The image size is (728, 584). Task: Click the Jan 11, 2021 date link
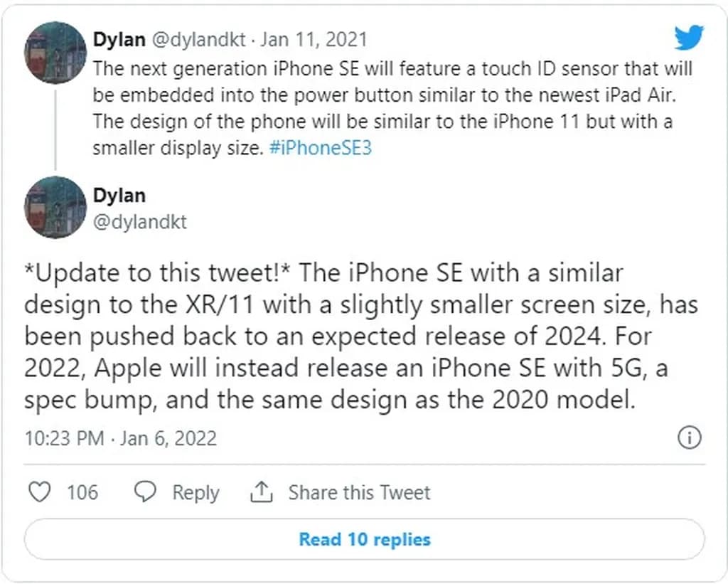point(314,39)
